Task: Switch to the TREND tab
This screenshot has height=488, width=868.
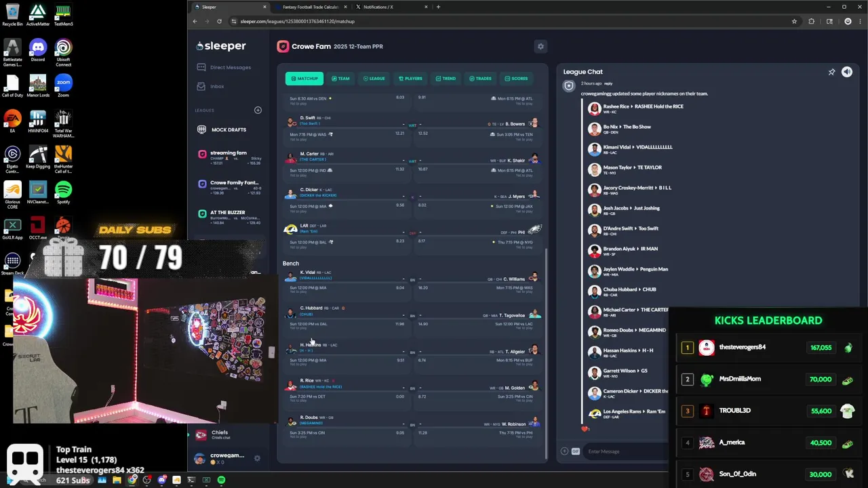Action: pos(446,79)
